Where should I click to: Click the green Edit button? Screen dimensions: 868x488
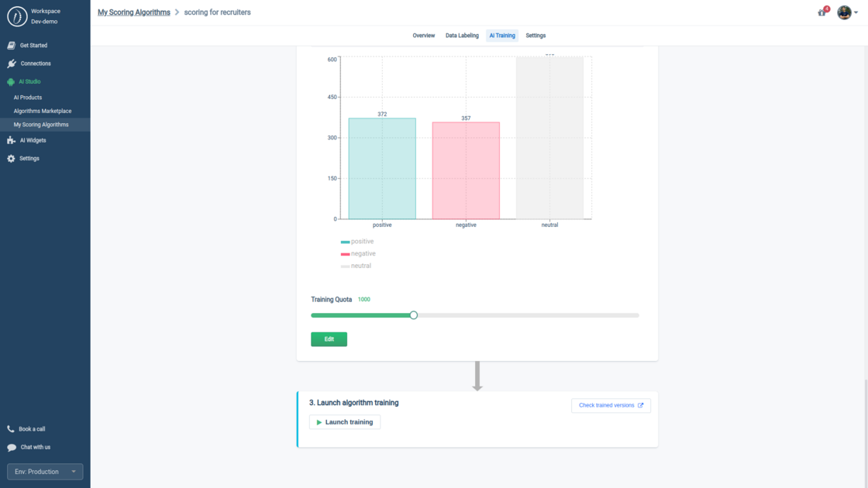(x=329, y=339)
